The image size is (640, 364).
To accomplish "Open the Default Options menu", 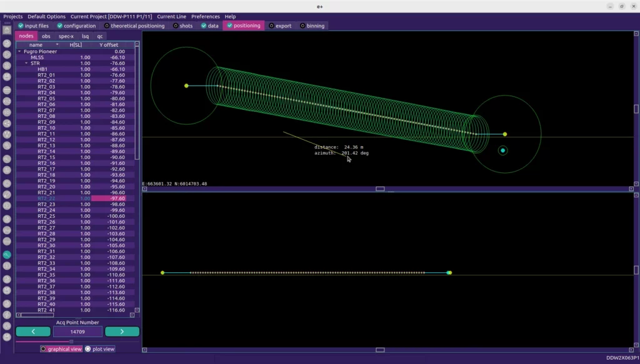I will pos(46,16).
